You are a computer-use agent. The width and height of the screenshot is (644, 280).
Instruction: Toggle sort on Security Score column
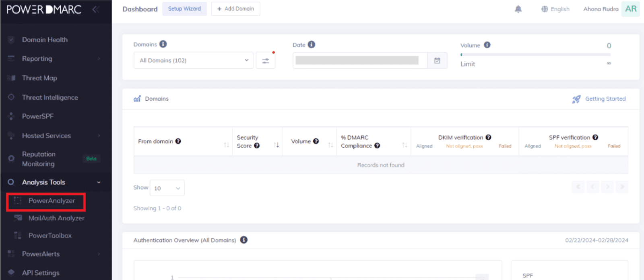pos(277,145)
